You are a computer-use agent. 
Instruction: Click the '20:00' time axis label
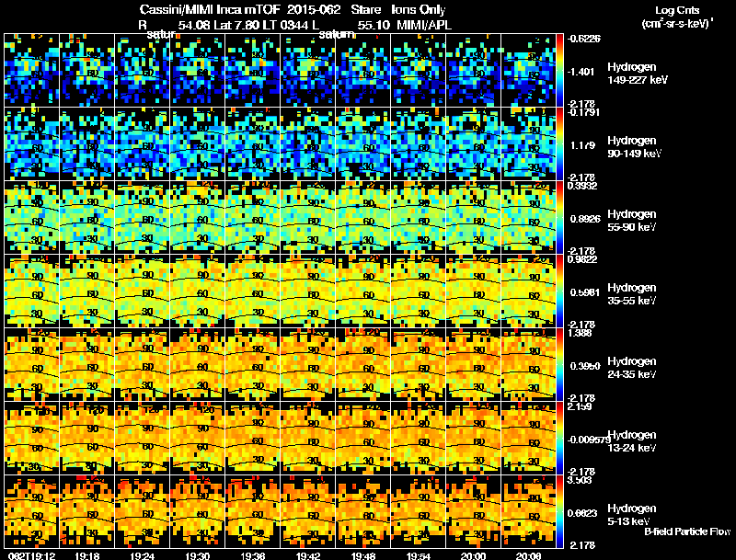click(x=473, y=555)
